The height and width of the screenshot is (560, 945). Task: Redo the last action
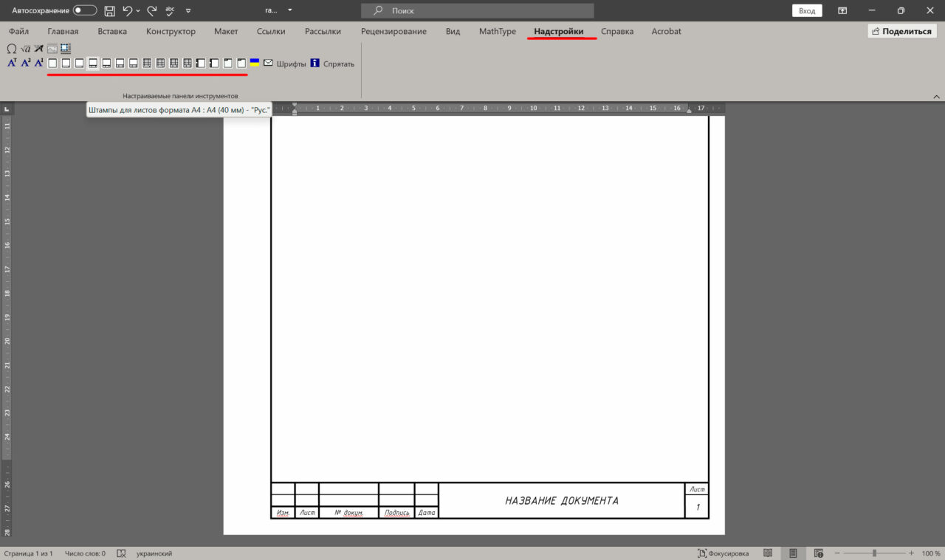click(x=151, y=11)
